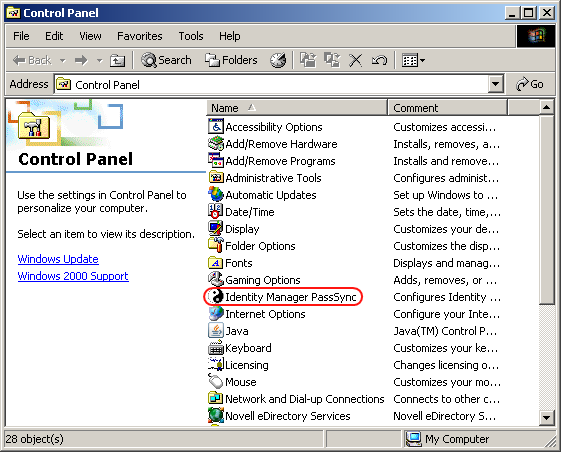The width and height of the screenshot is (561, 452).
Task: Click the Gaming Options icon
Action: pyautogui.click(x=216, y=280)
